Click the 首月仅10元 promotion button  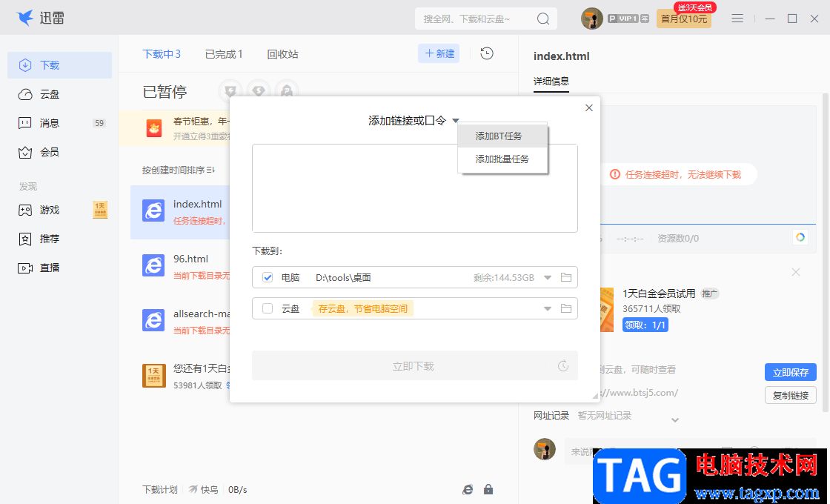tap(684, 19)
